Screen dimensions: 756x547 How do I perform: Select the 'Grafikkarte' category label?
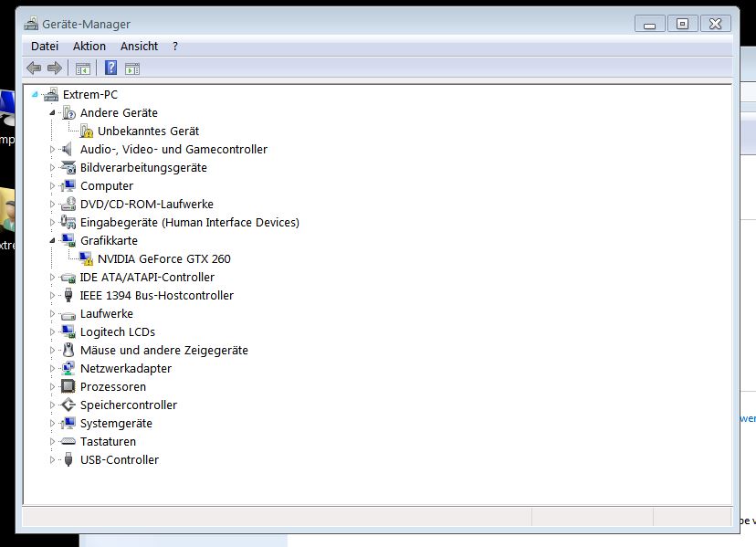(109, 241)
